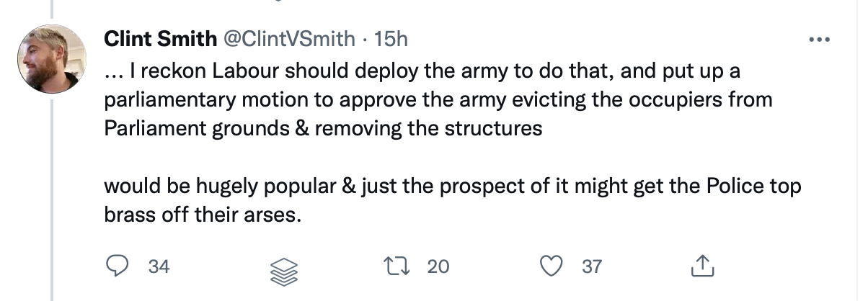Click the stacked layers icon
Image resolution: width=868 pixels, height=301 pixels.
pos(283,269)
